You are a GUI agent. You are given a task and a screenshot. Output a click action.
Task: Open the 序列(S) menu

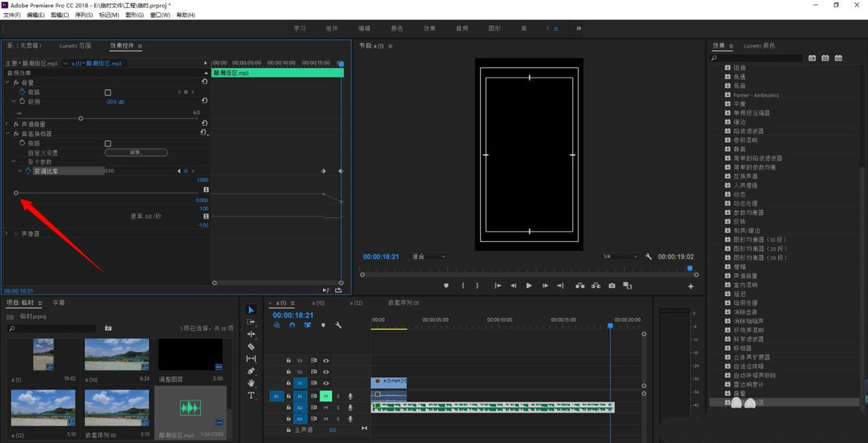(85, 14)
